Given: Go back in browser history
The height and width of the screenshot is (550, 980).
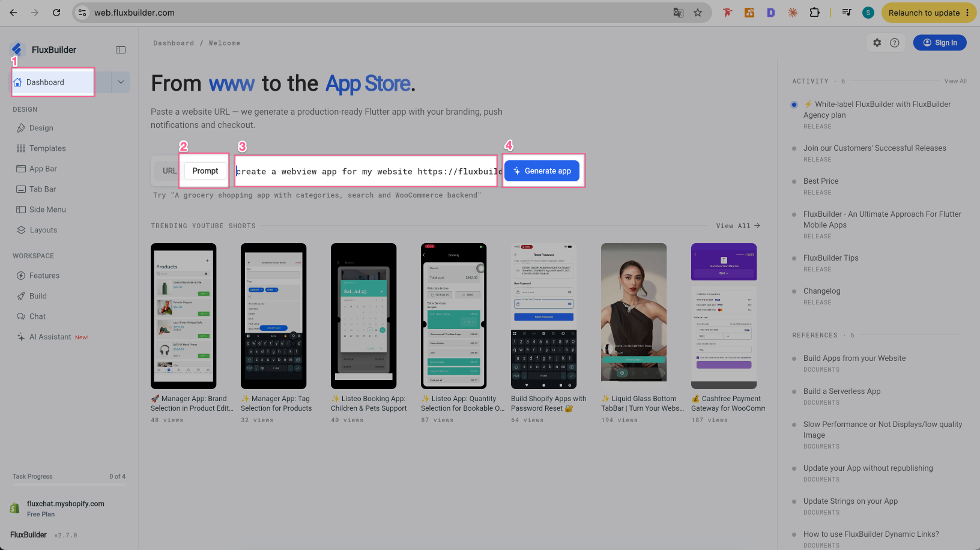Looking at the screenshot, I should (x=13, y=13).
